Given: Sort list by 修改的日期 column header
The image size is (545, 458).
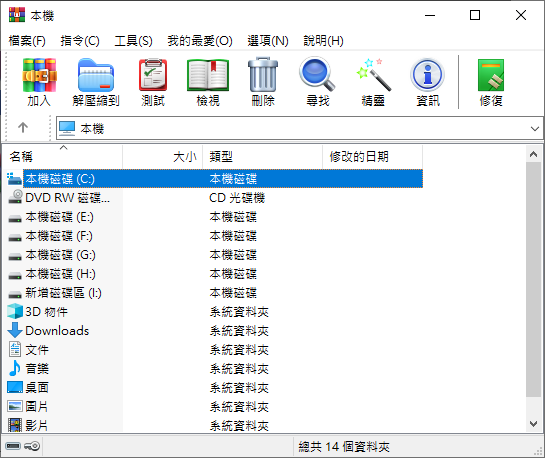Looking at the screenshot, I should 372,157.
